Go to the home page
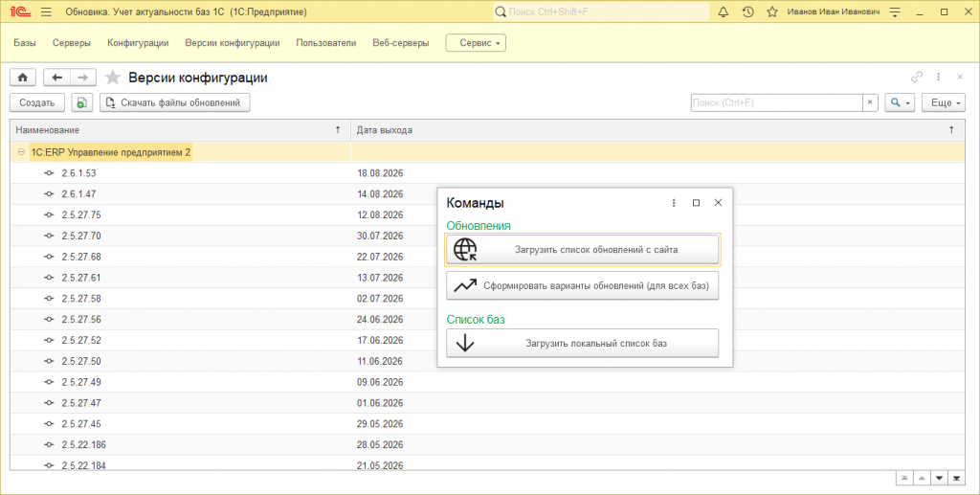This screenshot has width=980, height=495. coord(23,78)
